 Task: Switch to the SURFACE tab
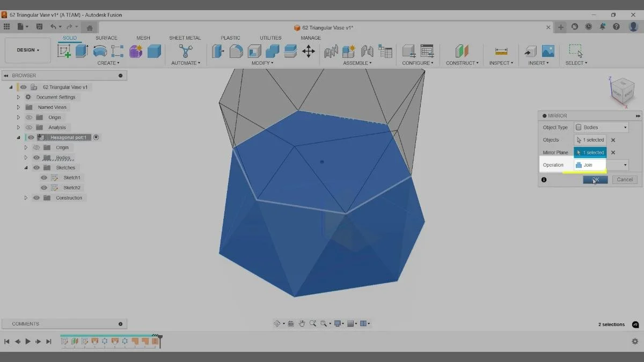(x=106, y=38)
